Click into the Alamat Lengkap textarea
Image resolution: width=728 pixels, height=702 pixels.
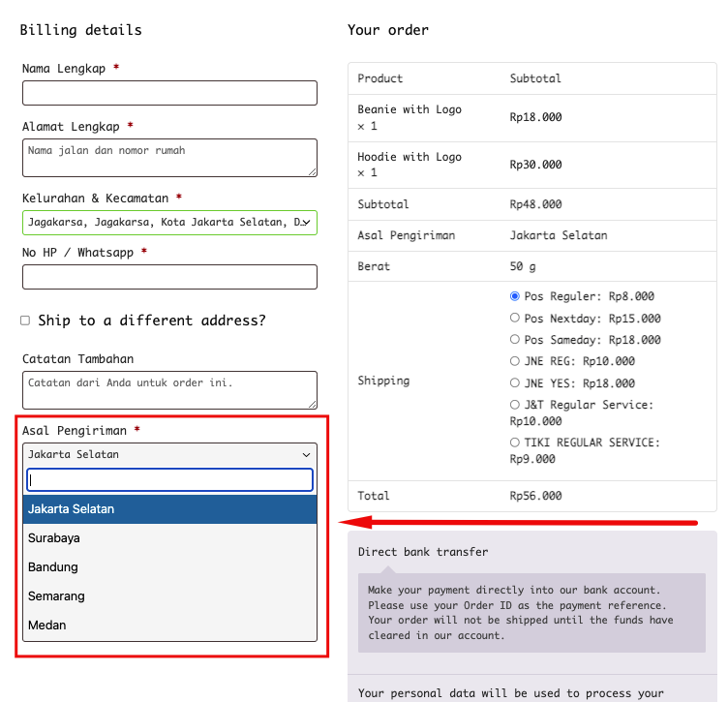(x=169, y=158)
